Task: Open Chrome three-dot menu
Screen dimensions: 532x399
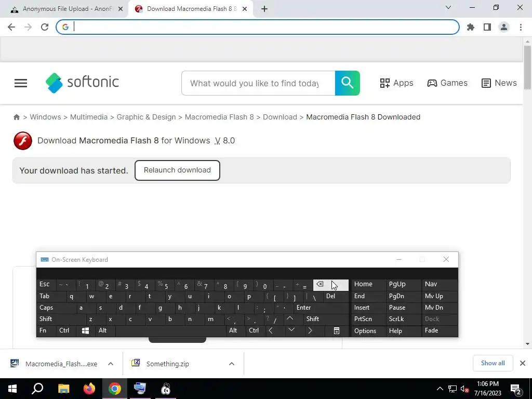Action: pos(521,27)
